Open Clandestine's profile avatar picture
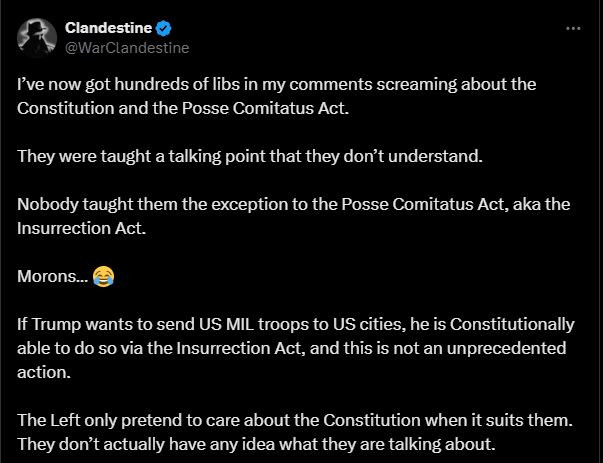This screenshot has width=603, height=463. click(x=37, y=36)
